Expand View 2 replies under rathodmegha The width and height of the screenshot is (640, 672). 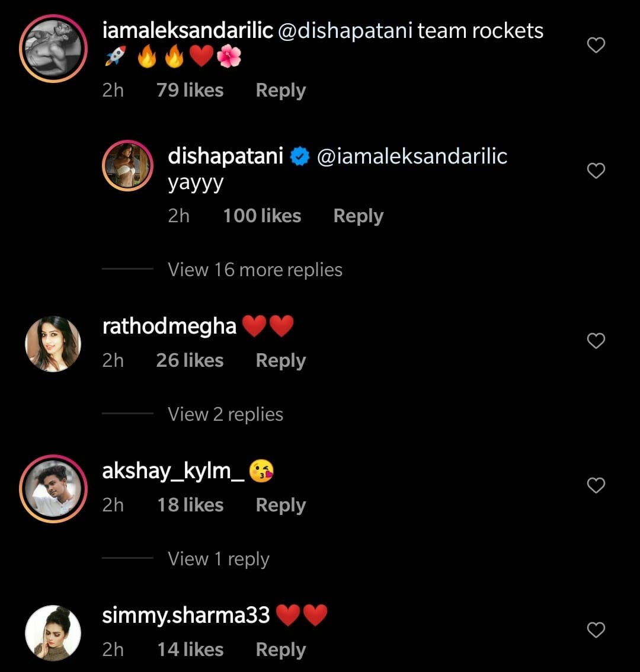tap(225, 414)
